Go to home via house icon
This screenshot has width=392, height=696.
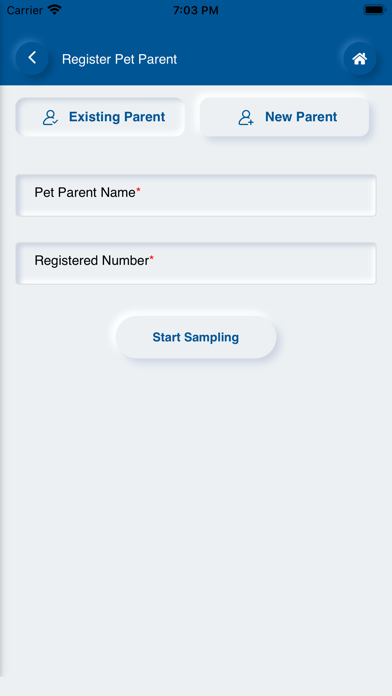coord(360,59)
